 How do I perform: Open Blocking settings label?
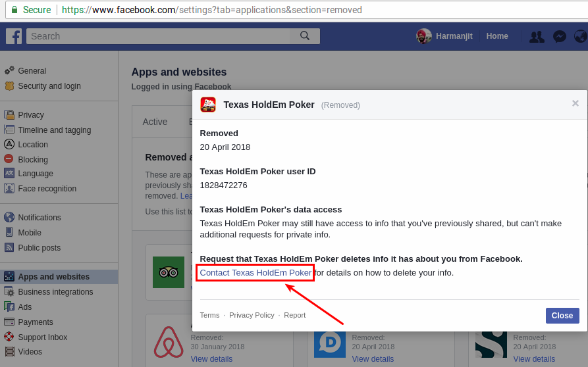click(x=33, y=160)
